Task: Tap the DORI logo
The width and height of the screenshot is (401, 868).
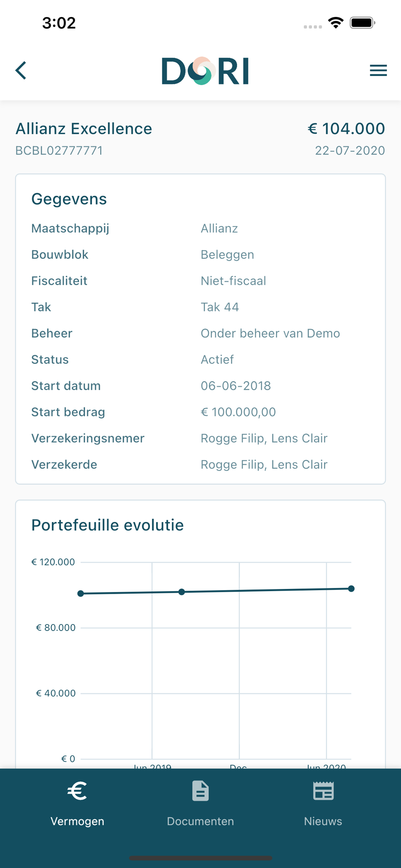Action: [x=205, y=71]
